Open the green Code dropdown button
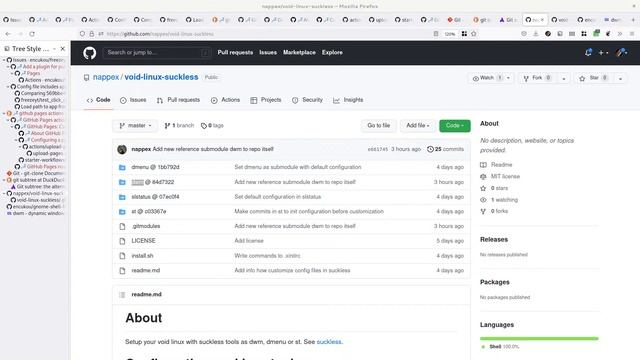Screen dimensions: 640x360 pyautogui.click(x=455, y=126)
